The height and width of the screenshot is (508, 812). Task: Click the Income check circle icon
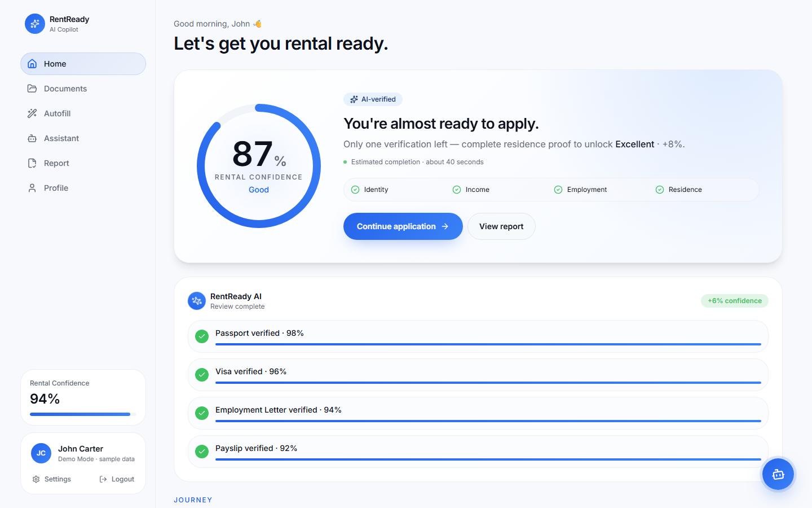[x=457, y=190]
